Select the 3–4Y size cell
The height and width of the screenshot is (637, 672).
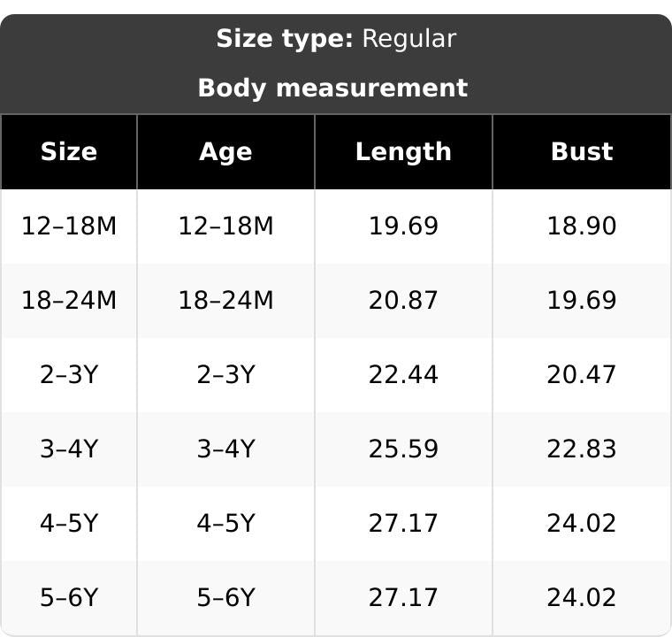(69, 449)
